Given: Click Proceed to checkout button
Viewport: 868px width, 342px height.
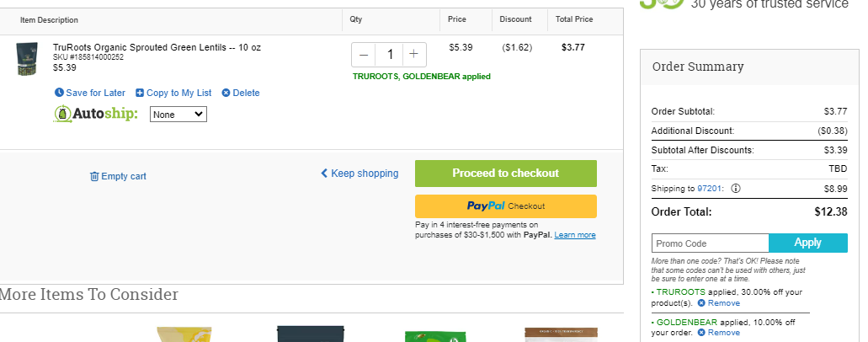Looking at the screenshot, I should pos(506,174).
